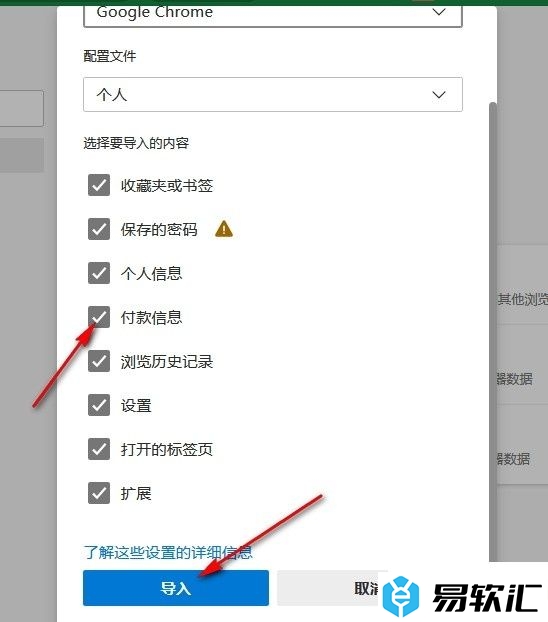548x622 pixels.
Task: Uncheck the 浏览历史记录 checkbox
Action: 99,361
